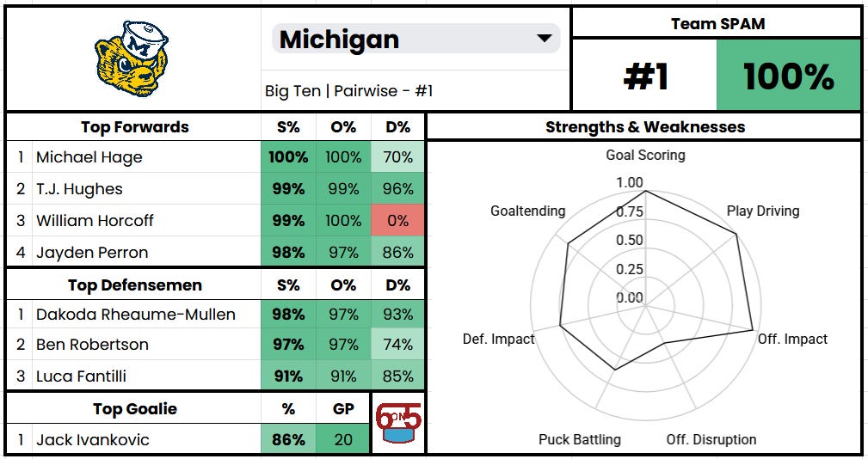Viewport: 868px width, 459px height.
Task: Click the green 100% Team SPAM cell
Action: point(788,75)
